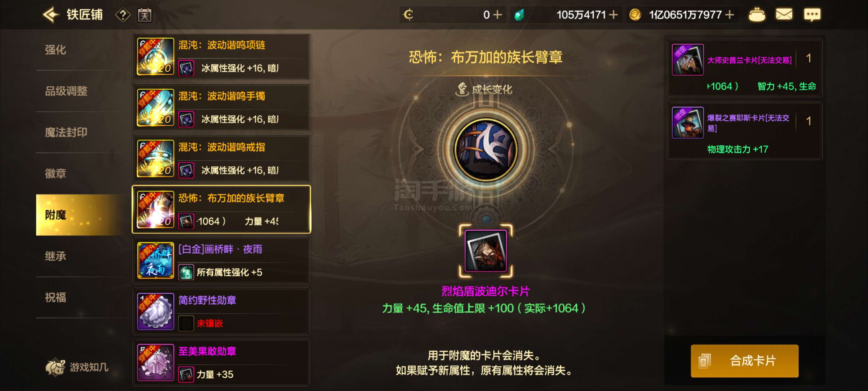
Task: Open the chat bubble icon
Action: pos(812,15)
